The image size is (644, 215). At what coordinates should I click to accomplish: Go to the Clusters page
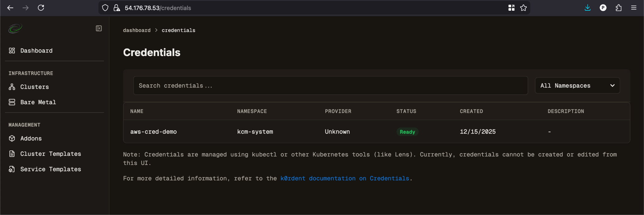point(34,87)
